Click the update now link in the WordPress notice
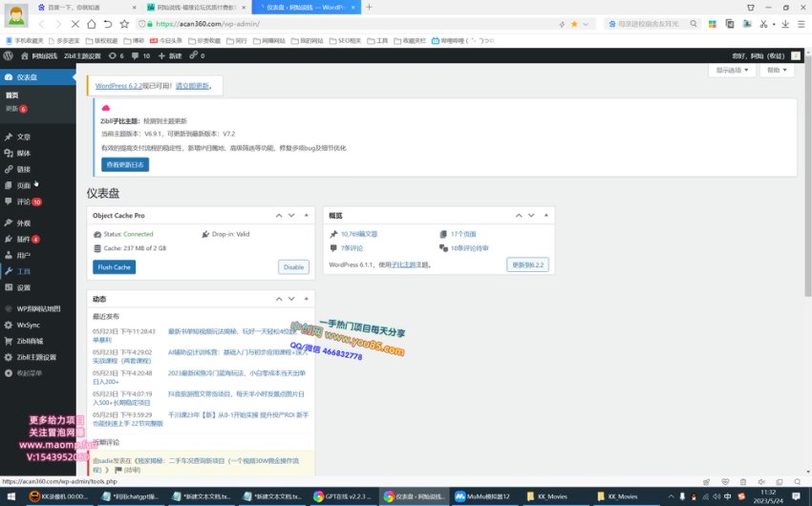This screenshot has width=812, height=506. [x=192, y=86]
